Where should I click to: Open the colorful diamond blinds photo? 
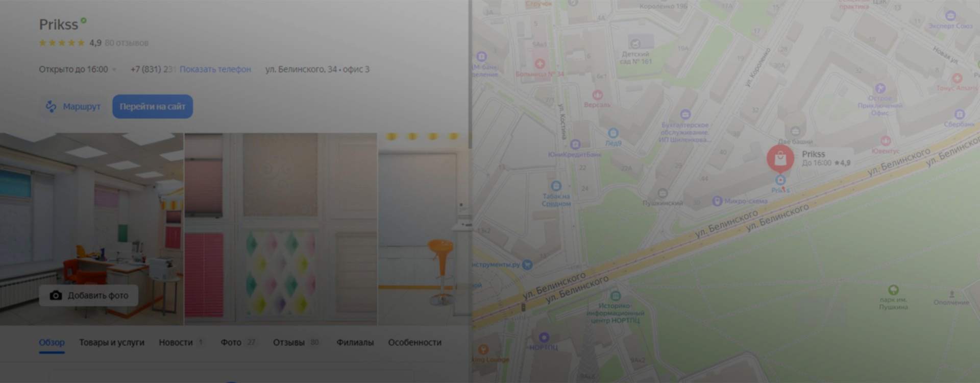280,229
